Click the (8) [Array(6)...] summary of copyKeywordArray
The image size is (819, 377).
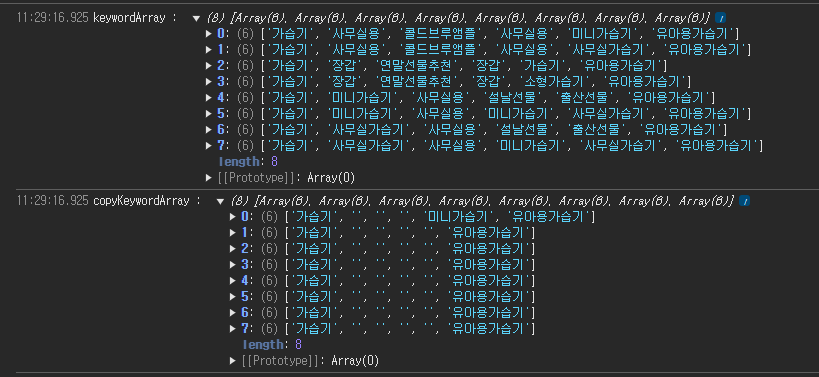482,201
